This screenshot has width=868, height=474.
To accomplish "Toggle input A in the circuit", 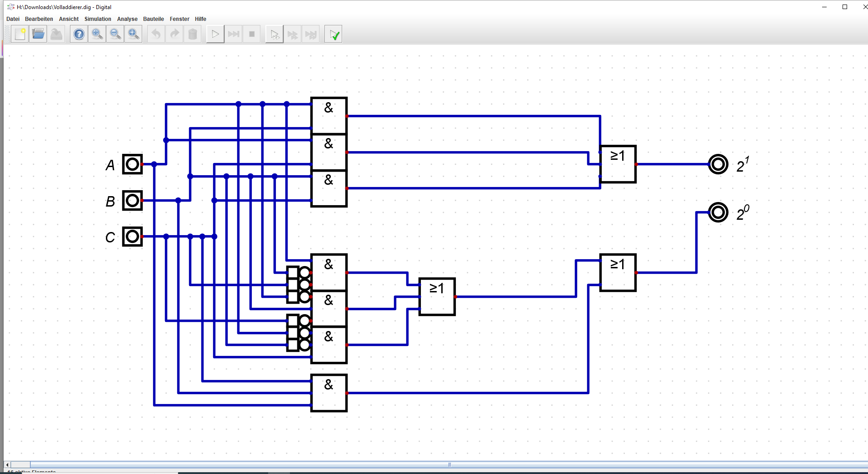I will [132, 164].
